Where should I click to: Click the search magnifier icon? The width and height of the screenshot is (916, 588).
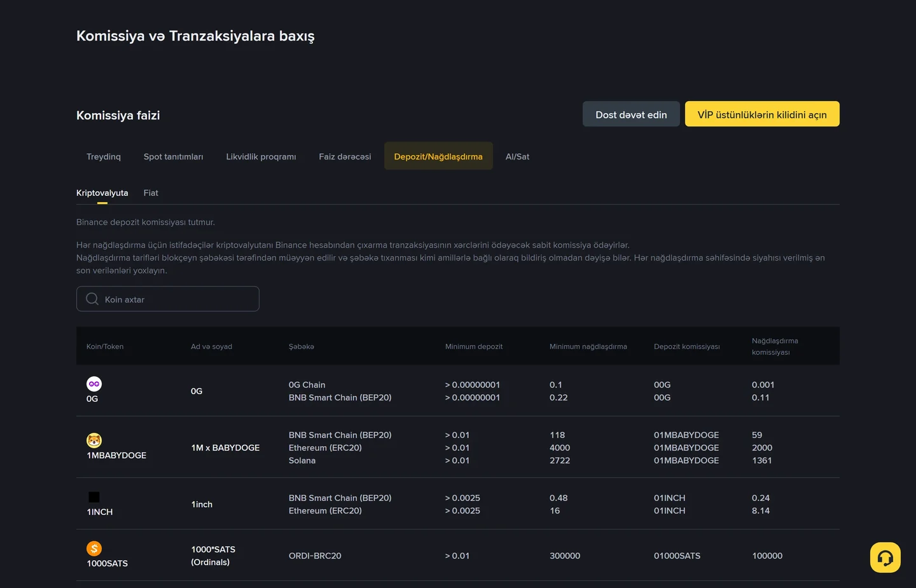coord(92,299)
